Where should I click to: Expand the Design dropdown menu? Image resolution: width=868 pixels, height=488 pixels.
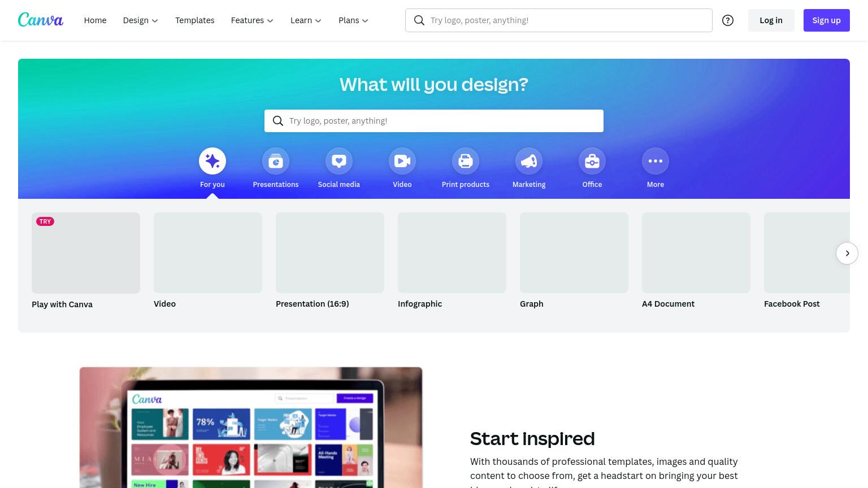(x=141, y=20)
